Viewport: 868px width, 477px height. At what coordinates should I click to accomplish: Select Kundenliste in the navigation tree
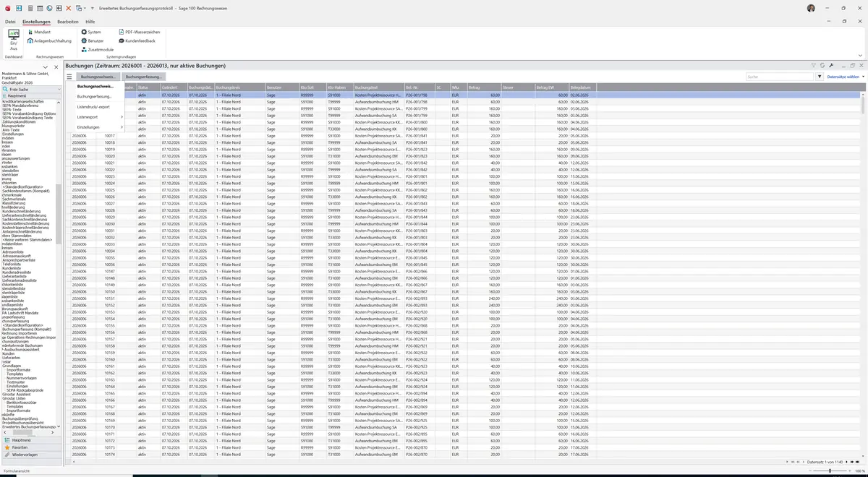[11, 268]
